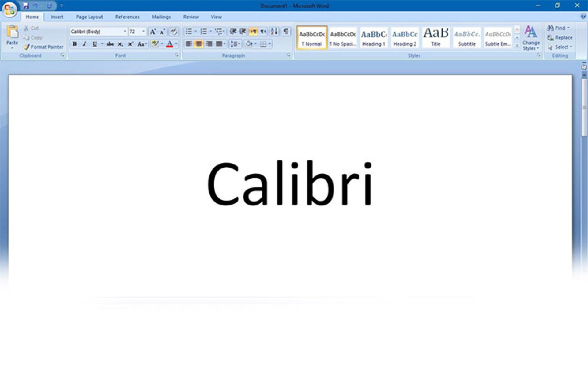Click the Line Spacing icon
Viewport: 588px width, 392px height.
coord(234,44)
